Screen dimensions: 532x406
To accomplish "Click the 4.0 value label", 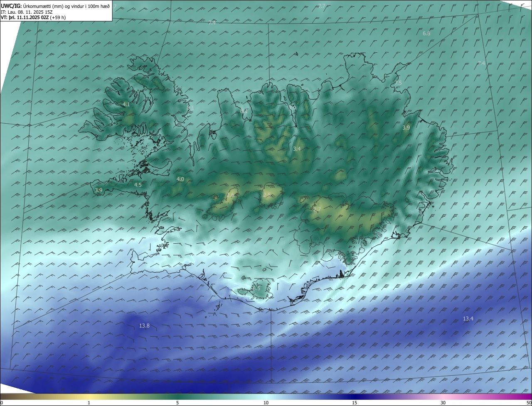I will (x=180, y=179).
